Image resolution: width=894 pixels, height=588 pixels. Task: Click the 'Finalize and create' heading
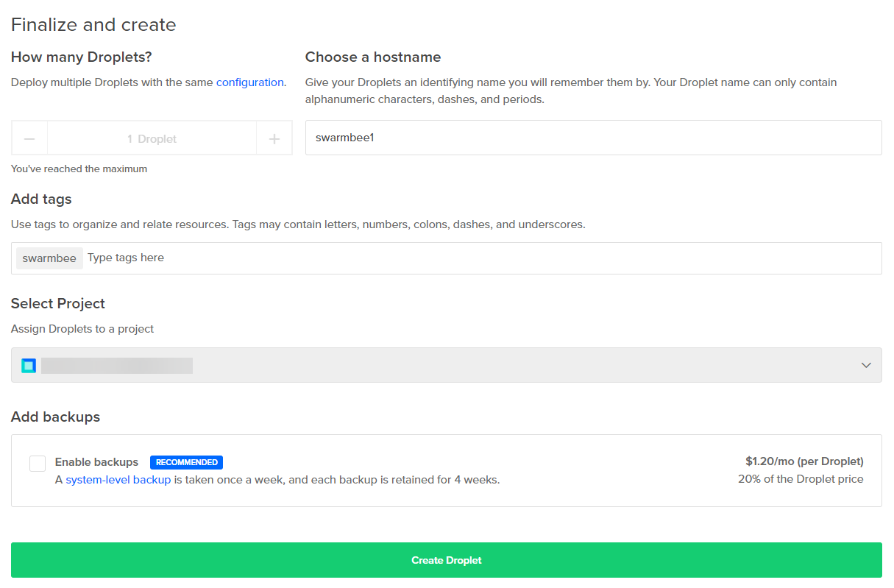pos(93,25)
